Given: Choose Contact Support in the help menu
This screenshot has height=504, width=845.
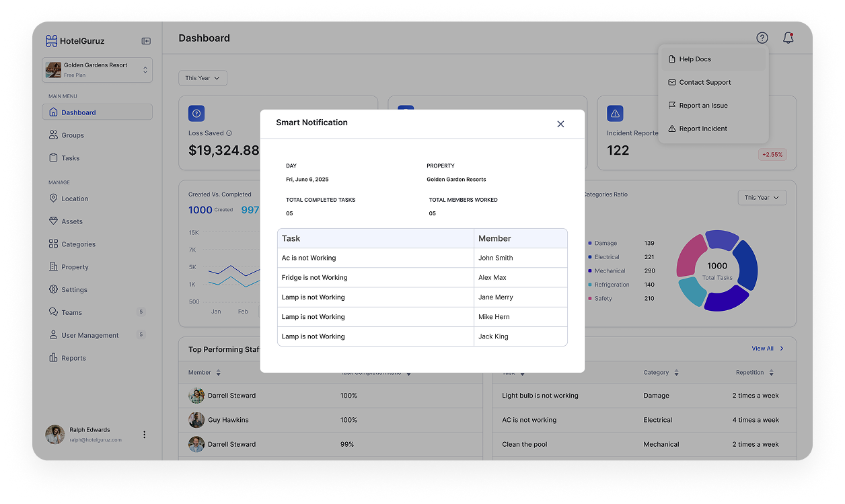Looking at the screenshot, I should [704, 82].
